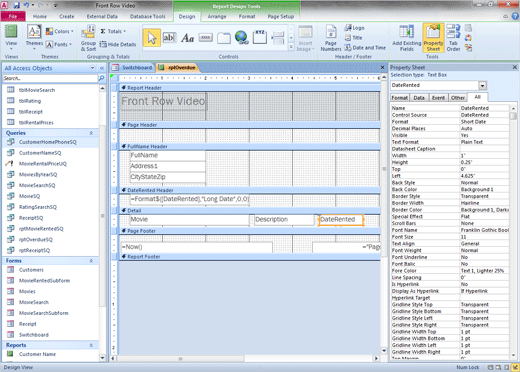This screenshot has height=372, width=520.
Task: Click Hide Details button
Action: pos(118,44)
